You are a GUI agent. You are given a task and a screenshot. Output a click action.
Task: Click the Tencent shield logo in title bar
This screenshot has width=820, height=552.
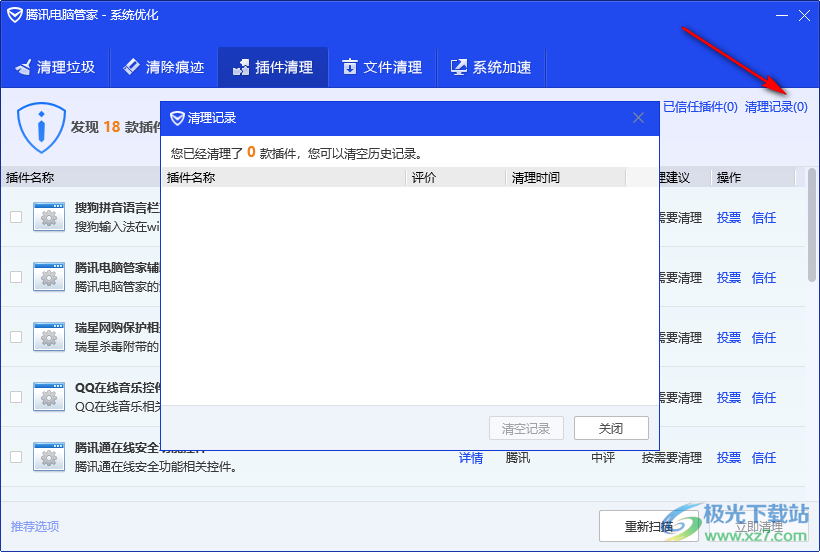coord(15,15)
